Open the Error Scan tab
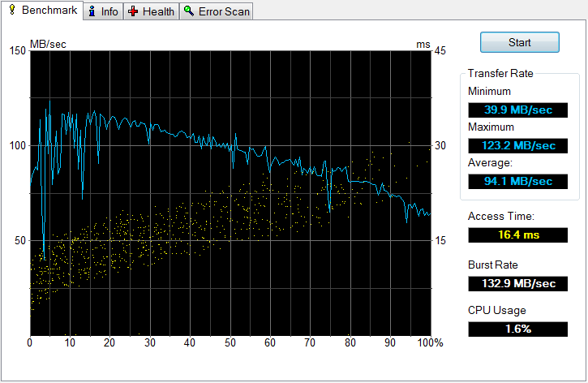Screen dimensions: 588x383 coord(224,12)
